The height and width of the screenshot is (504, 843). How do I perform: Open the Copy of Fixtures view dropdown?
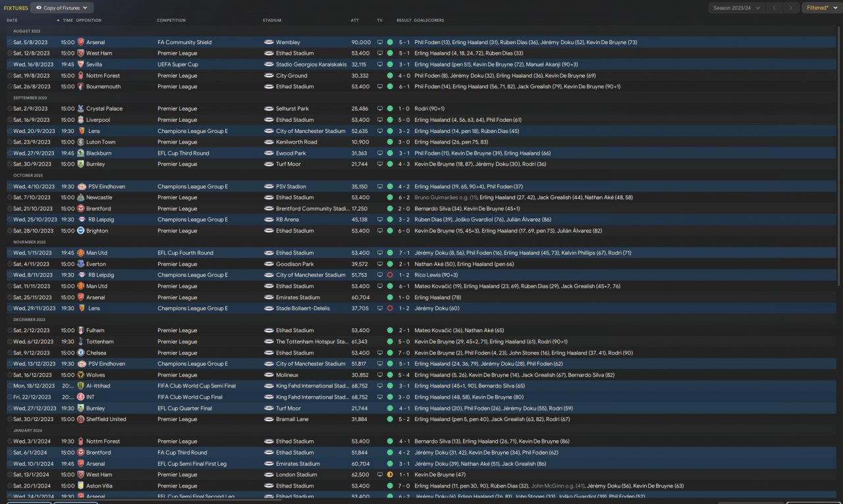[62, 8]
